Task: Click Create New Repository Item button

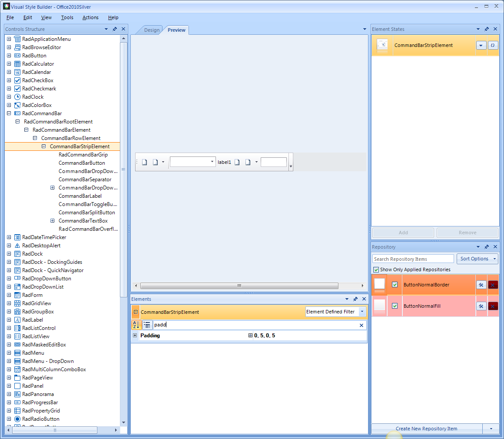Action: pos(427,429)
